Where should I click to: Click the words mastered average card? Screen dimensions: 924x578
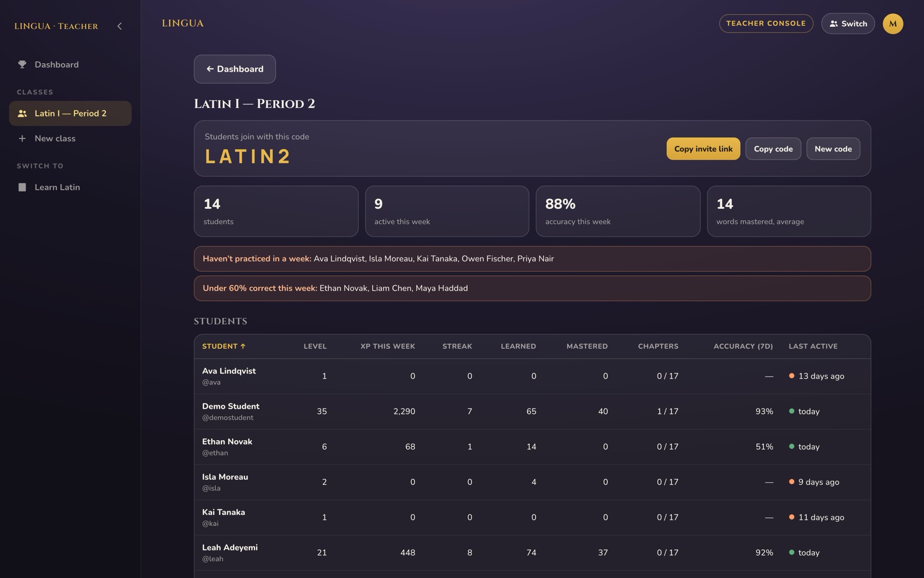tap(789, 211)
